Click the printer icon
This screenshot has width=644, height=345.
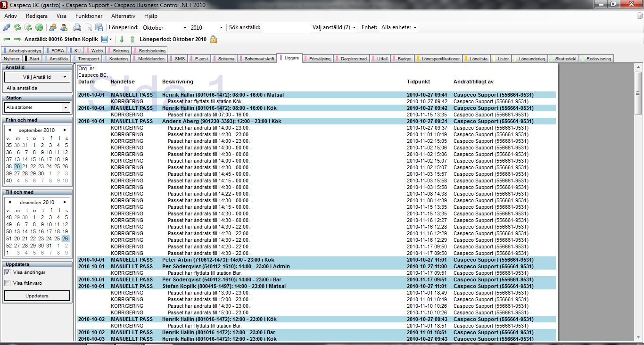pyautogui.click(x=77, y=27)
